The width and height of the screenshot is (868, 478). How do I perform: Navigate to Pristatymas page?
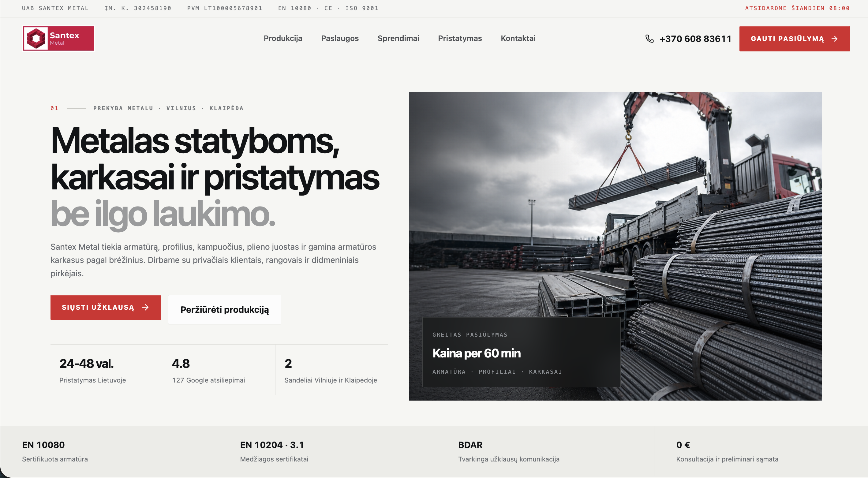point(460,38)
